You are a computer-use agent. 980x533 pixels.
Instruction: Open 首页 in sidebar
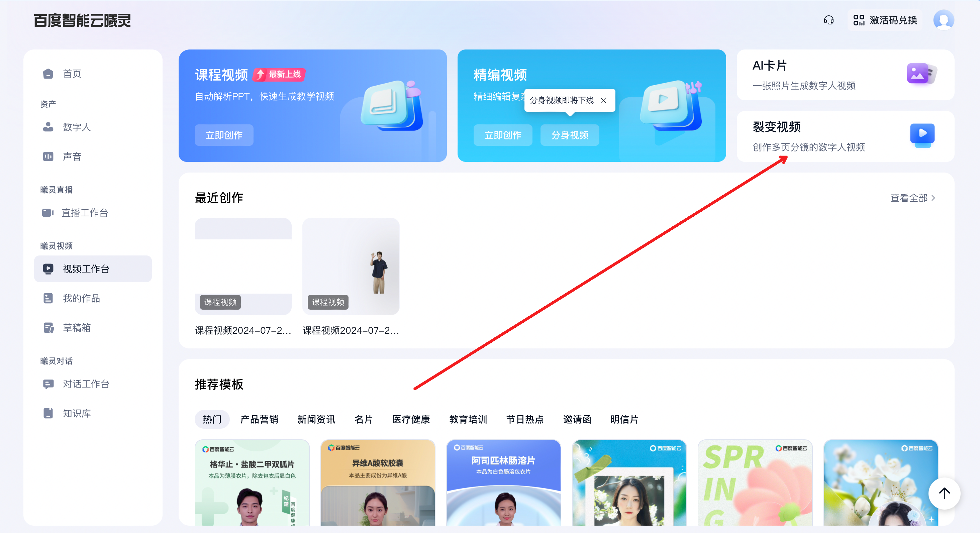click(93, 74)
